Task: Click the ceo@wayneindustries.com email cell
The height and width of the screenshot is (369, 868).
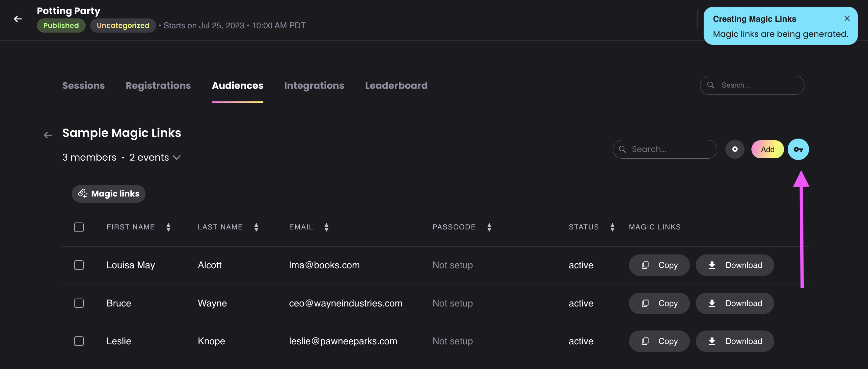Action: click(x=345, y=303)
